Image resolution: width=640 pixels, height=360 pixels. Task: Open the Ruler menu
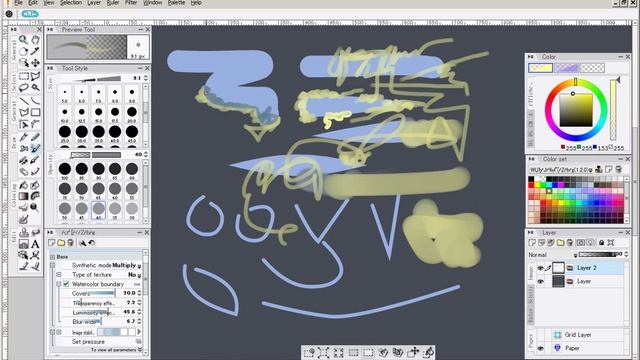click(113, 3)
